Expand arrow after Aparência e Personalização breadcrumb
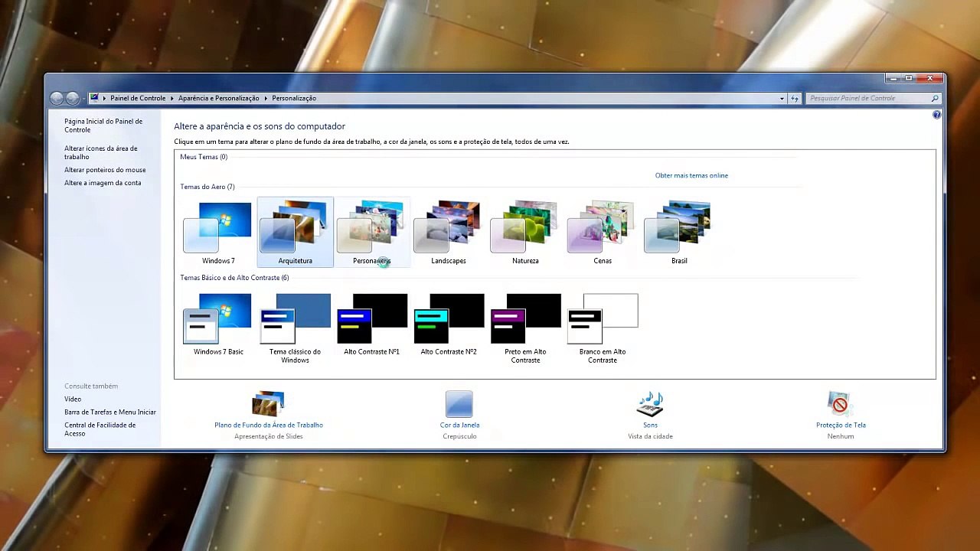 coord(266,98)
